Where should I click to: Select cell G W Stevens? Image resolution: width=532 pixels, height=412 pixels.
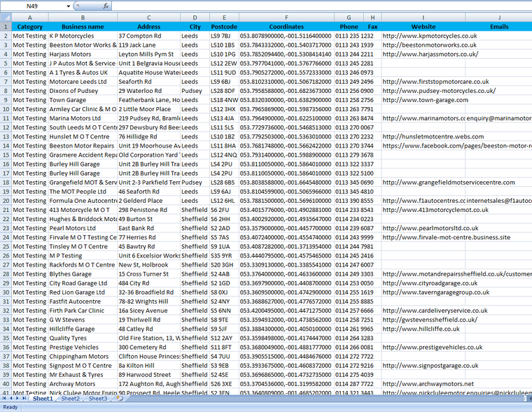(83, 320)
